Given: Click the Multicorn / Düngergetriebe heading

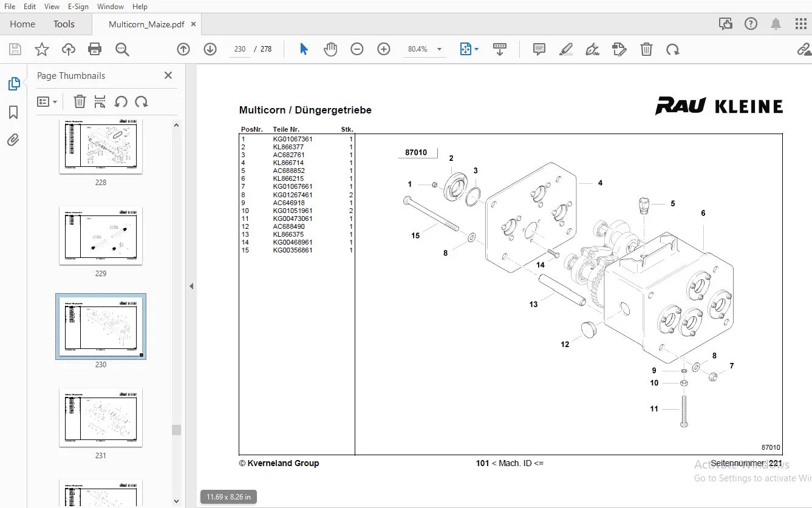Looking at the screenshot, I should 305,110.
